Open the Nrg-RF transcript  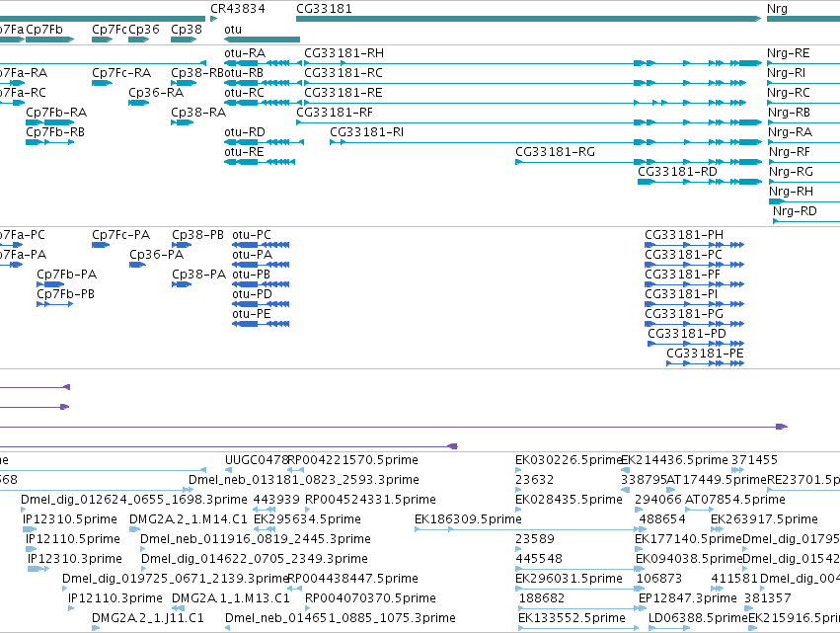[x=804, y=162]
